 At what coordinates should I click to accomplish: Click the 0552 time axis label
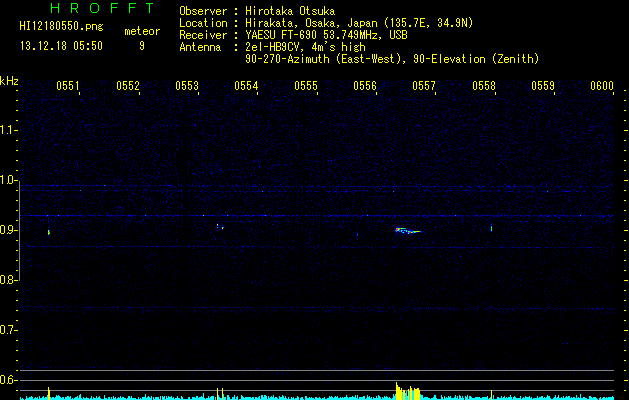(128, 86)
